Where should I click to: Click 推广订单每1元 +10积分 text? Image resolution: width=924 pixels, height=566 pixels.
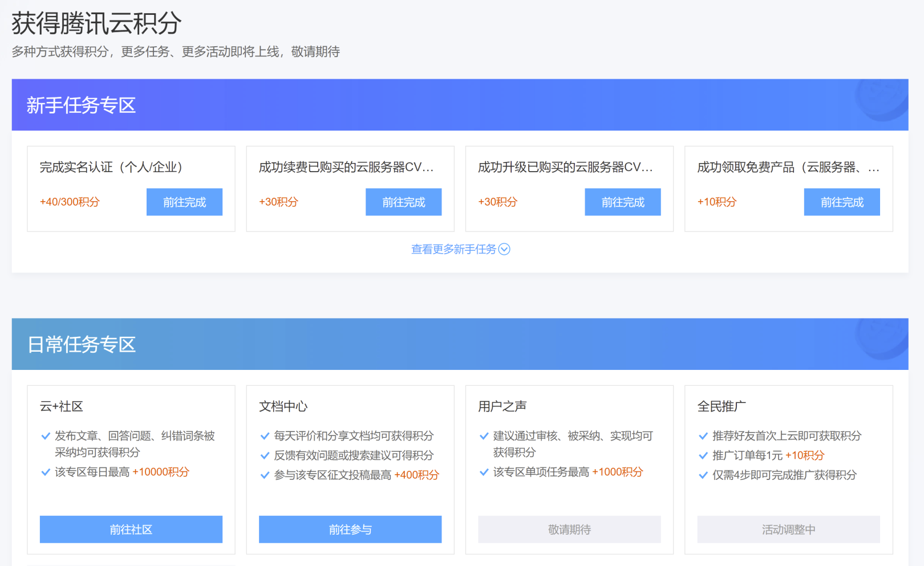click(x=768, y=455)
